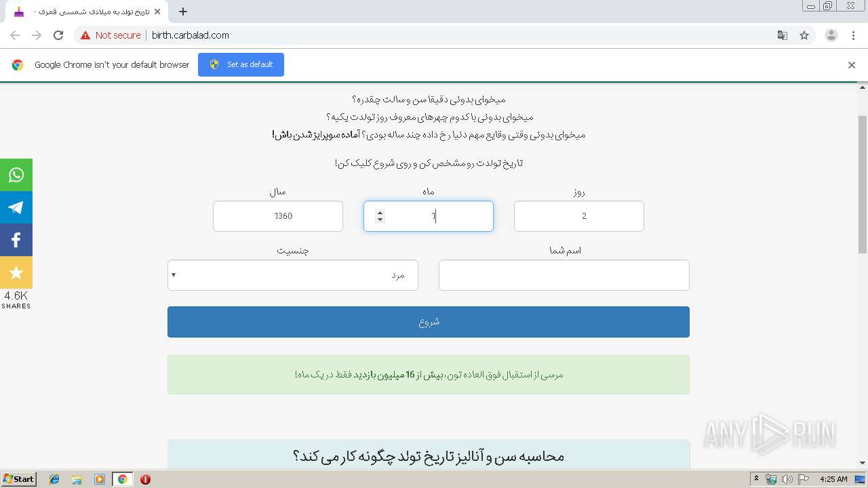Click the سال year label

tap(278, 192)
